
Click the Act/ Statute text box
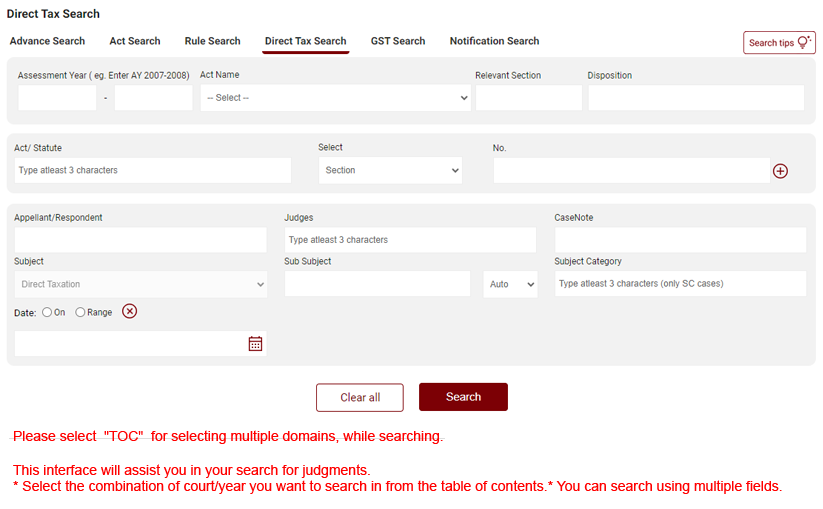(153, 171)
